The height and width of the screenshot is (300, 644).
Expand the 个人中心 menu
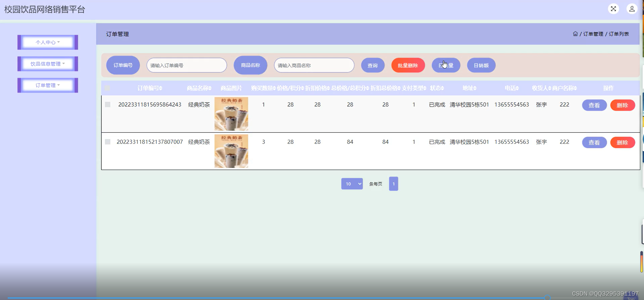pos(48,42)
